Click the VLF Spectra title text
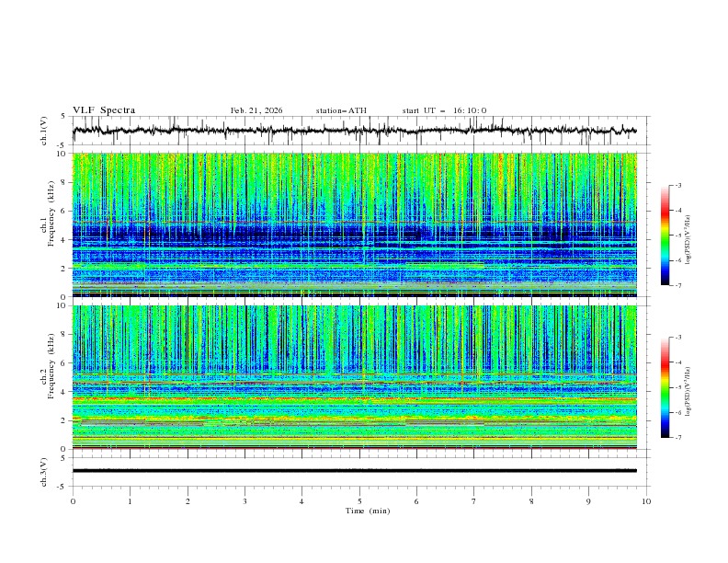728x563 pixels. [x=104, y=109]
